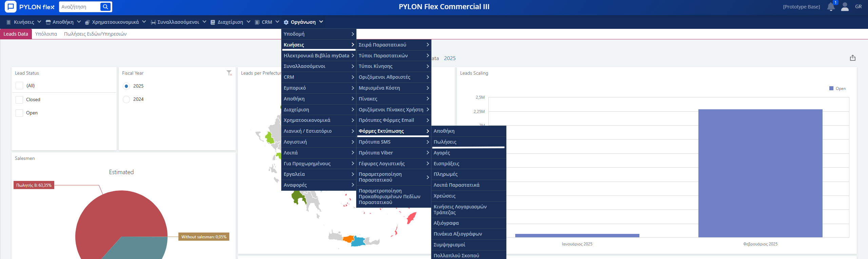Viewport: 868px width, 259px height.
Task: Click the Κινήσεις menu icon
Action: pyautogui.click(x=8, y=22)
